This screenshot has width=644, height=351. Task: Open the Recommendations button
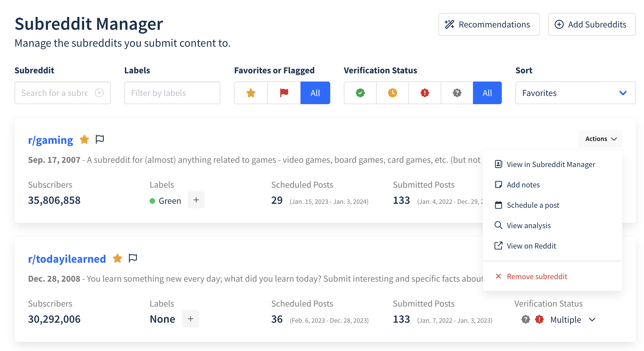[x=489, y=24]
